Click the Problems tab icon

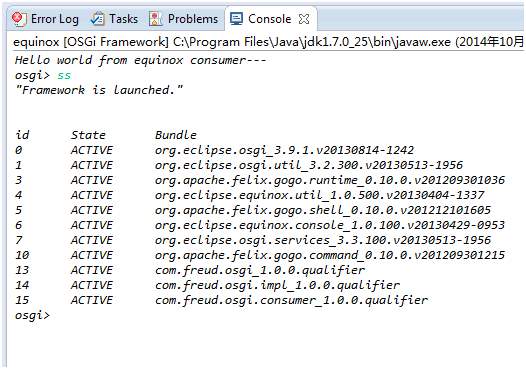point(156,19)
